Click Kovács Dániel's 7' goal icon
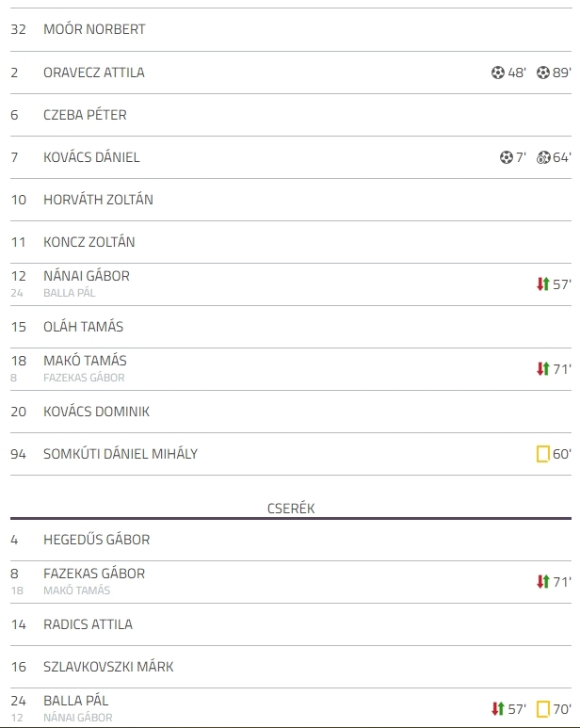This screenshot has width=580, height=728. click(507, 157)
